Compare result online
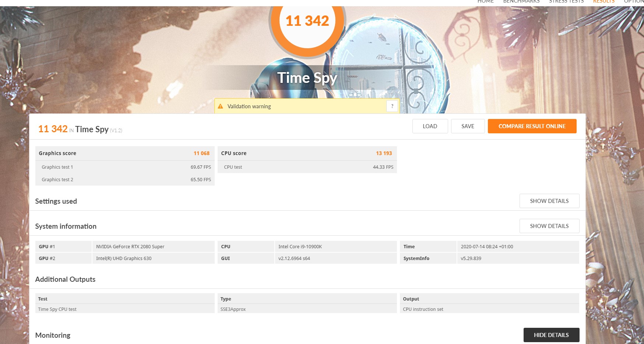This screenshot has height=344, width=644. click(532, 126)
